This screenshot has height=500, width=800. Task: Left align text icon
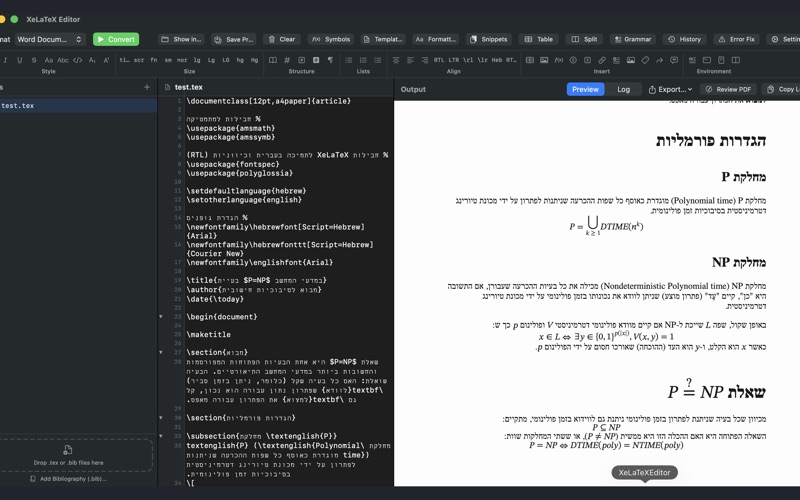[x=410, y=60]
